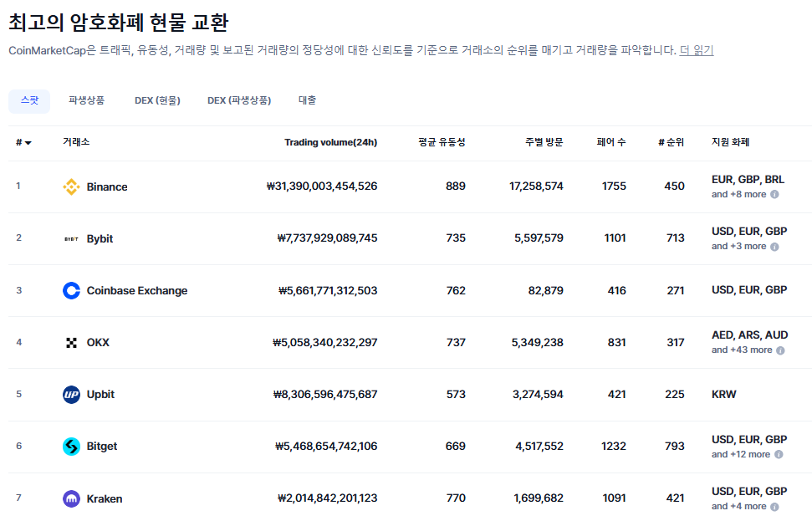Open info icon beside Bybit '+3 more'
Image resolution: width=812 pixels, height=521 pixels.
774,247
